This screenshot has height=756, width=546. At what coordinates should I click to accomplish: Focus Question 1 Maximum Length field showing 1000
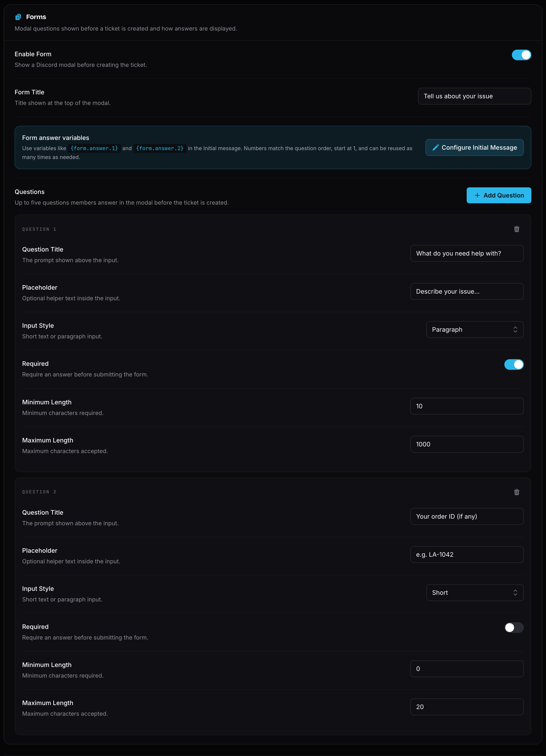(x=467, y=444)
